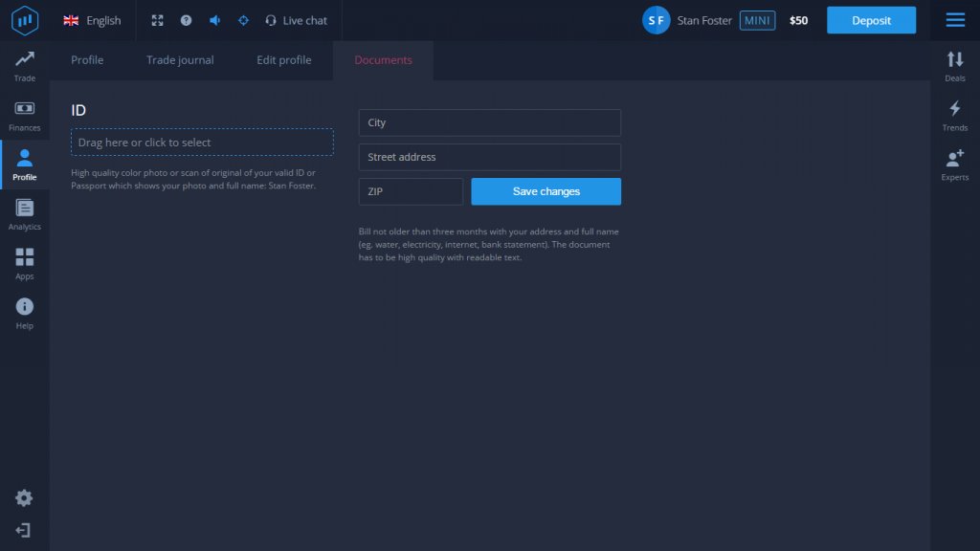Open Trends panel on right

[955, 116]
